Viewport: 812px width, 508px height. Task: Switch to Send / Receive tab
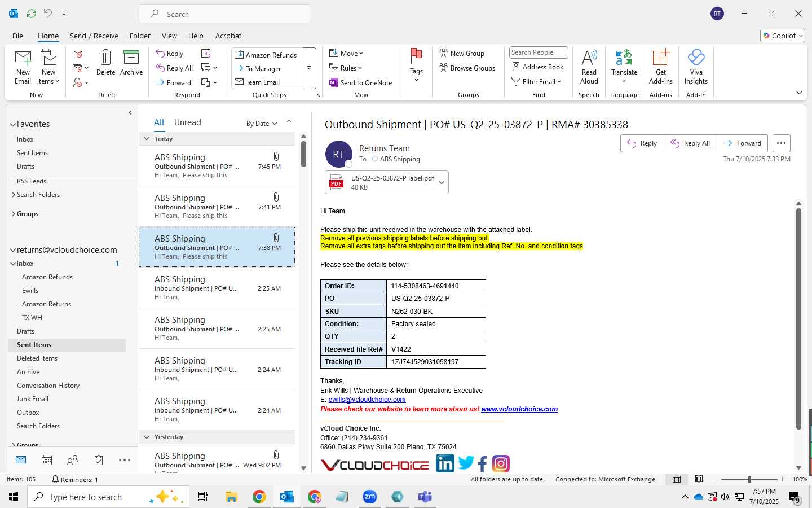tap(94, 36)
